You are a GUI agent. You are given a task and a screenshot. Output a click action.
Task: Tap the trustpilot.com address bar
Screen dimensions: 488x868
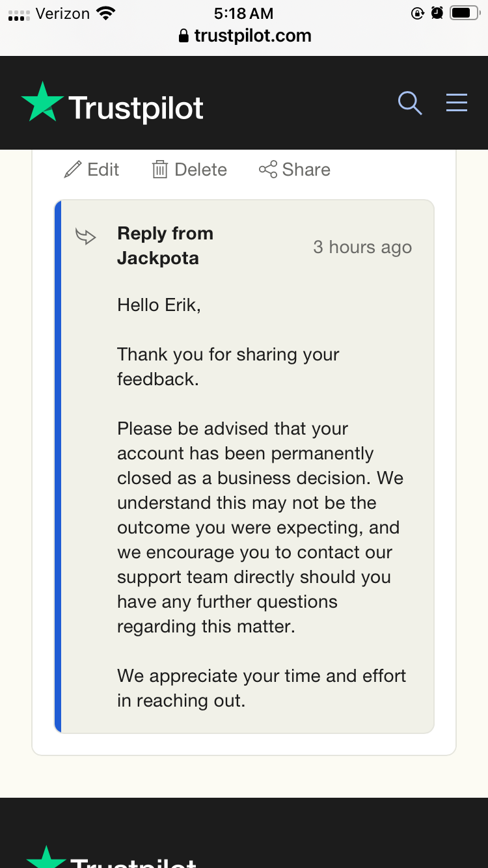pos(244,36)
